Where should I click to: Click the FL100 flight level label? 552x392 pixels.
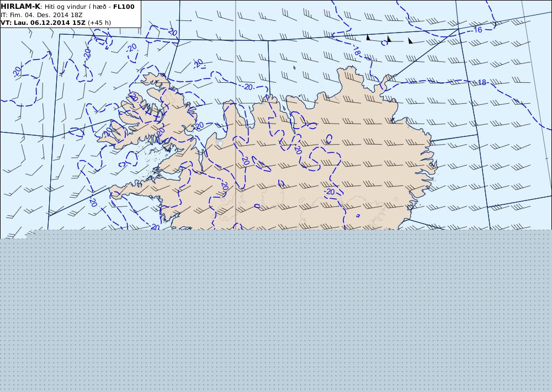click(124, 7)
